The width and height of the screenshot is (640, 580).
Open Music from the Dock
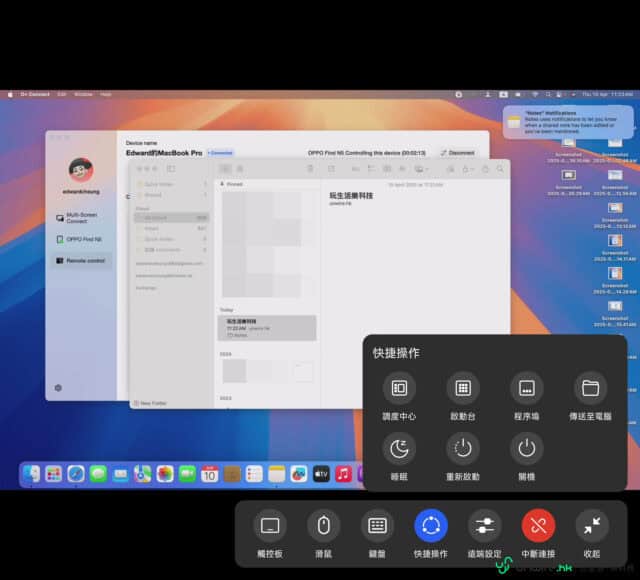pos(343,474)
